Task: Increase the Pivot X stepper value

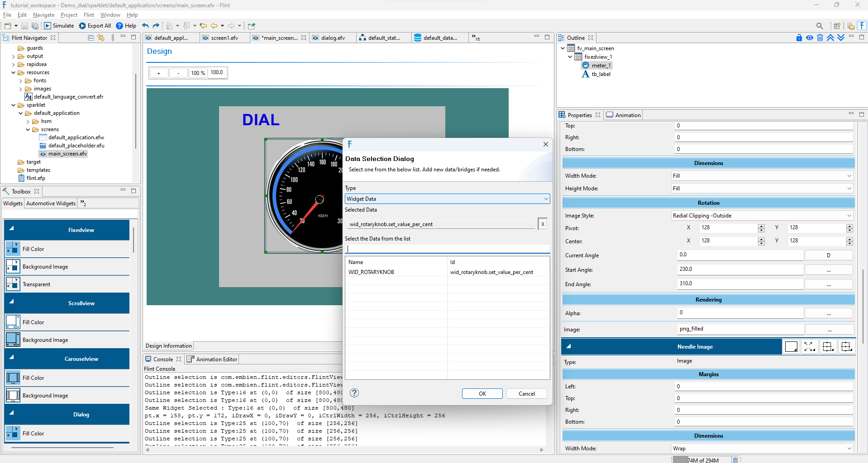Action: point(761,226)
